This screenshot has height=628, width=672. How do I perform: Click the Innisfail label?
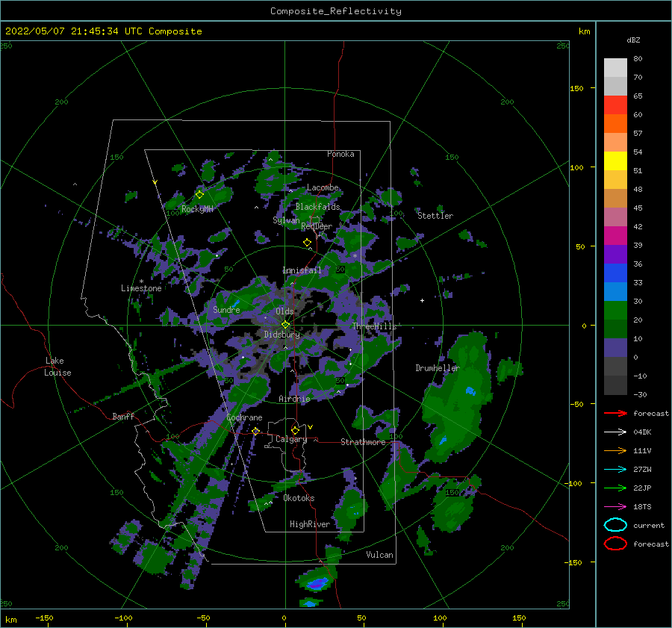302,270
